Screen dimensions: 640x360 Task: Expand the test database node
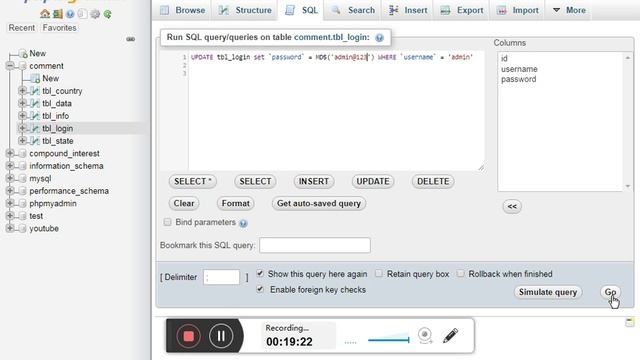pos(10,216)
